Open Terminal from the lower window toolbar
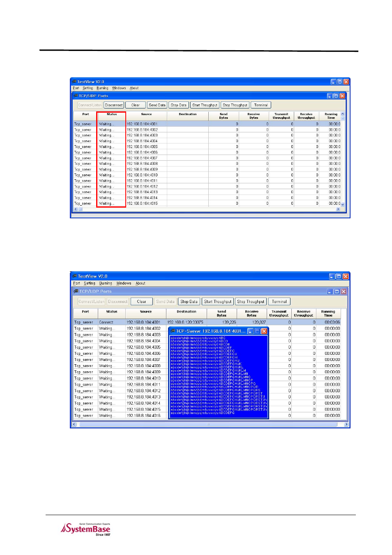This screenshot has width=392, height=555. pos(279,302)
